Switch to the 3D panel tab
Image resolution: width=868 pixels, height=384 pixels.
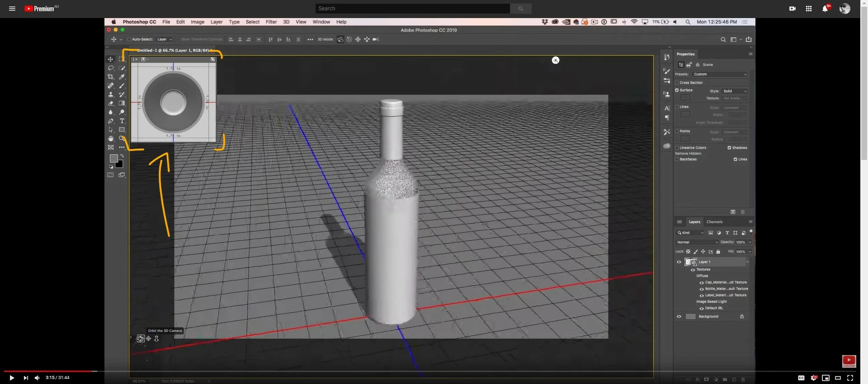tap(679, 222)
